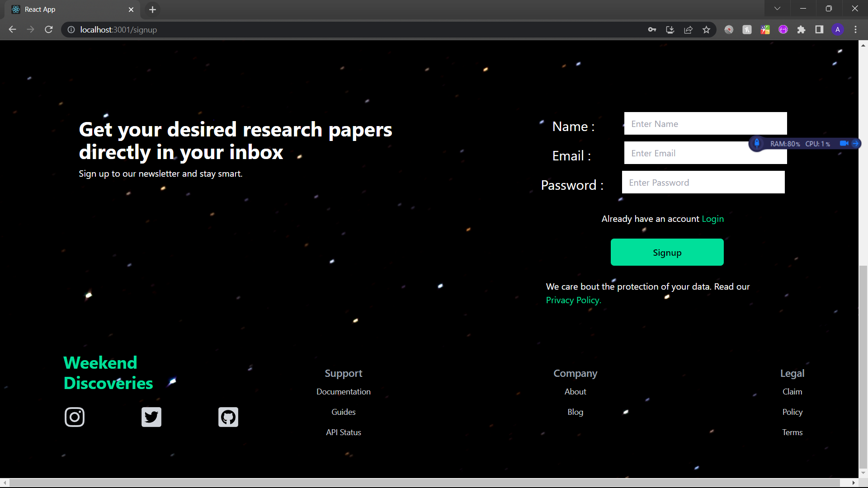868x488 pixels.
Task: Open the Honey extension icon
Action: pyautogui.click(x=747, y=29)
